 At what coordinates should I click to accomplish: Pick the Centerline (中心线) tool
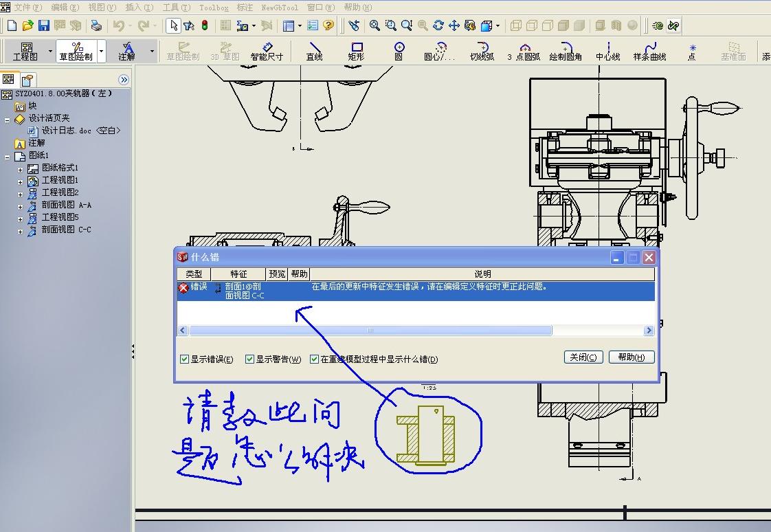[607, 52]
